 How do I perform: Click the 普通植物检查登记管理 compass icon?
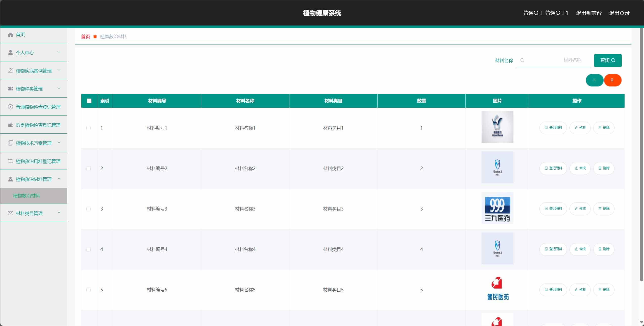coord(10,107)
